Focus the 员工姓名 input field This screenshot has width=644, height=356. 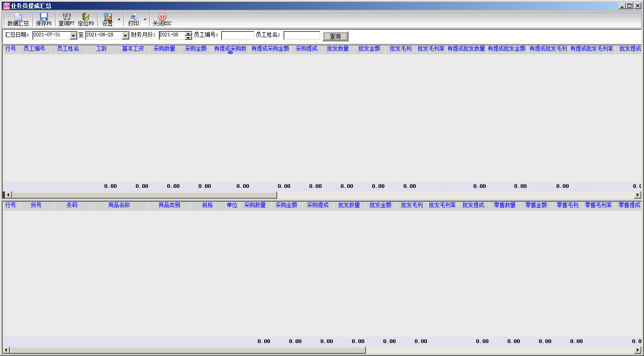302,35
